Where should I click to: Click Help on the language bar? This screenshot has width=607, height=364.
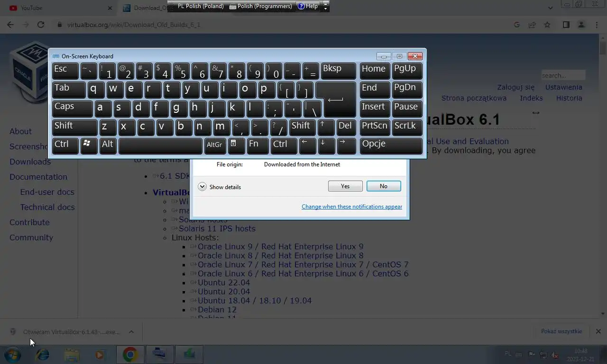(x=308, y=6)
